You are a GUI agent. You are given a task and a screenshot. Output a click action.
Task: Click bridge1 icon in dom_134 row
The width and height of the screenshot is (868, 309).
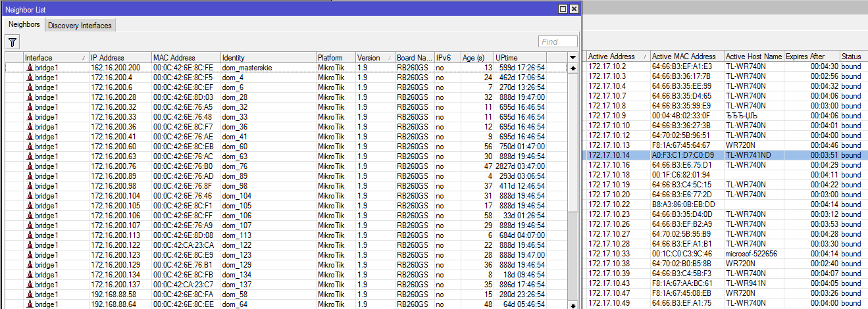(30, 274)
